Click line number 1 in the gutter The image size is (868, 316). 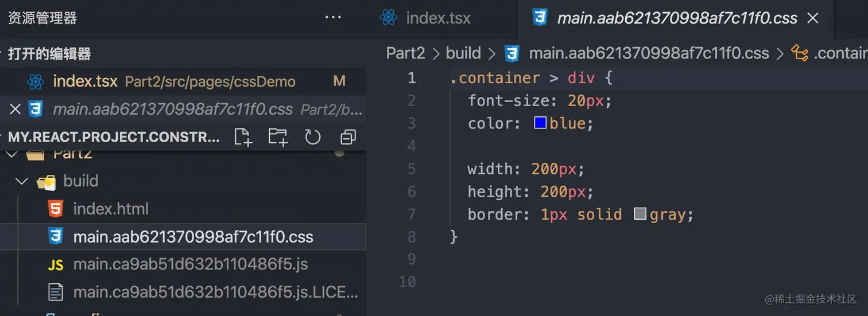(x=411, y=78)
